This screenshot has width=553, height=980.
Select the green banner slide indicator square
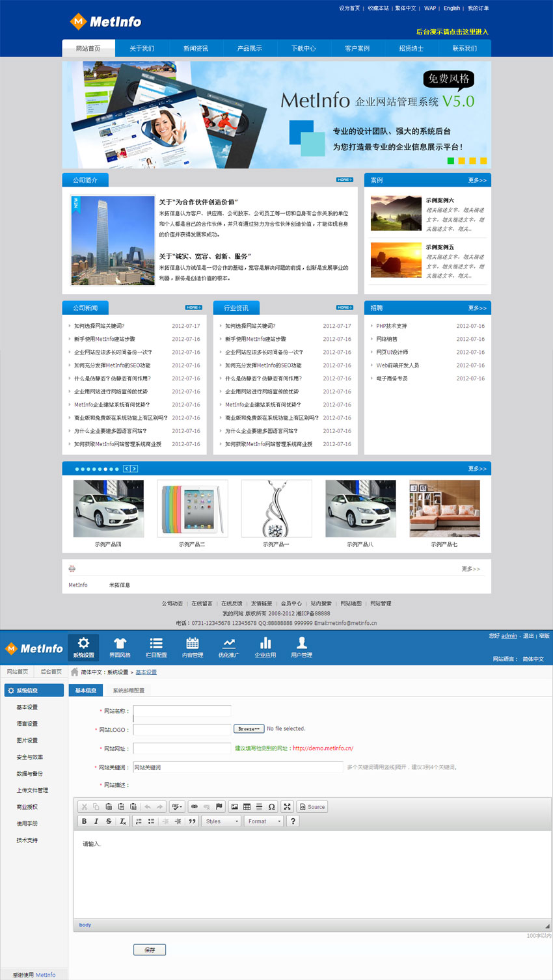[x=450, y=161]
